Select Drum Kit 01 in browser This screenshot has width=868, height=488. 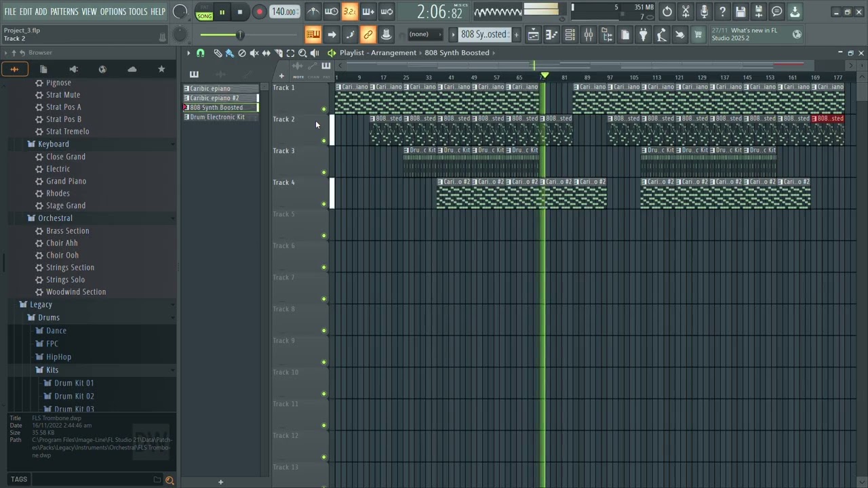(x=74, y=384)
